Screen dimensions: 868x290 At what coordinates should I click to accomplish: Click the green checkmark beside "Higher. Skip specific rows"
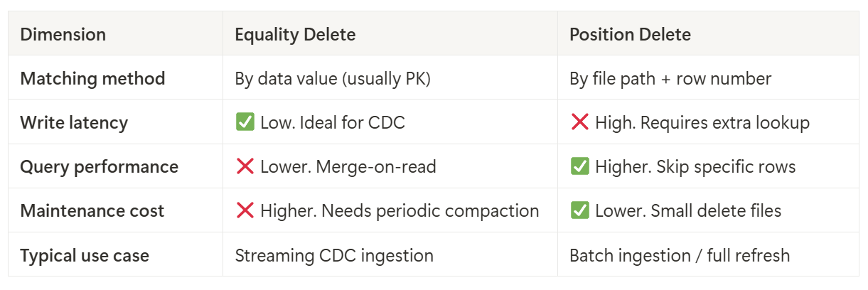(579, 166)
